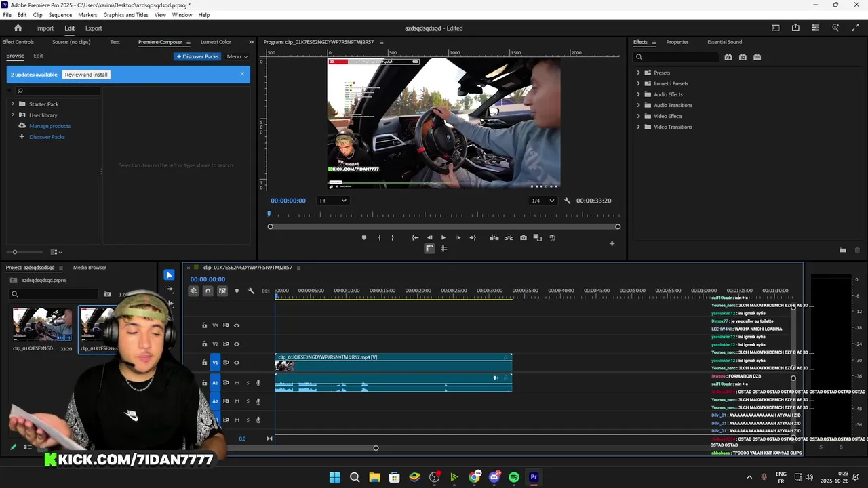Step forward one frame

pyautogui.click(x=458, y=237)
